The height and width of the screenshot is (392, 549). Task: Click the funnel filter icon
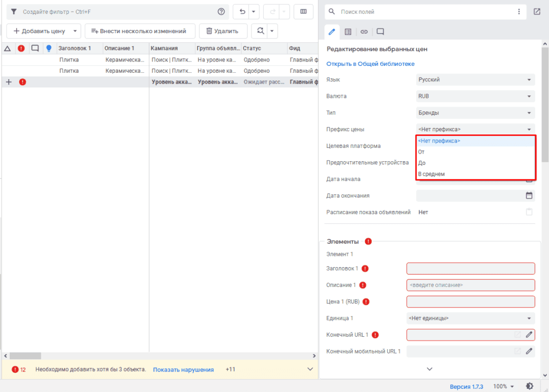pyautogui.click(x=13, y=12)
